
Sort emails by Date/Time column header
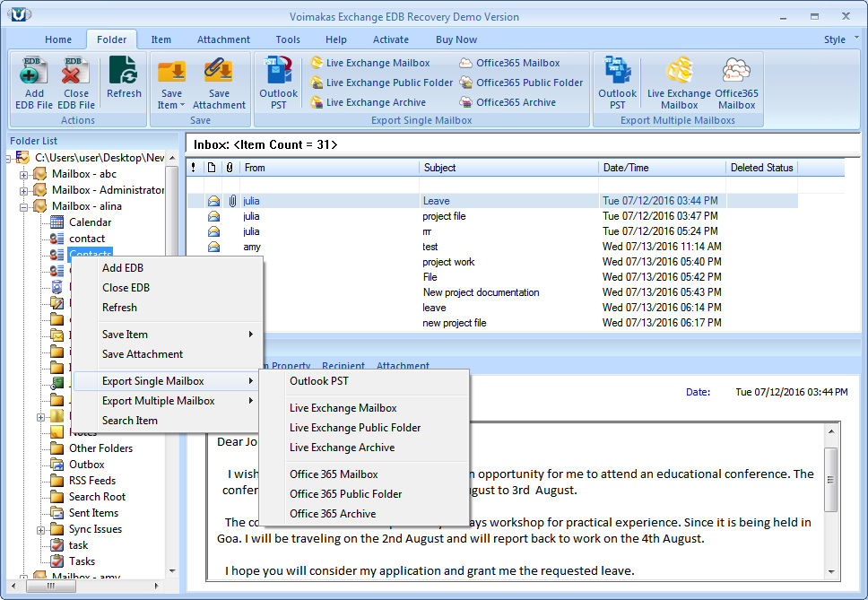(662, 168)
